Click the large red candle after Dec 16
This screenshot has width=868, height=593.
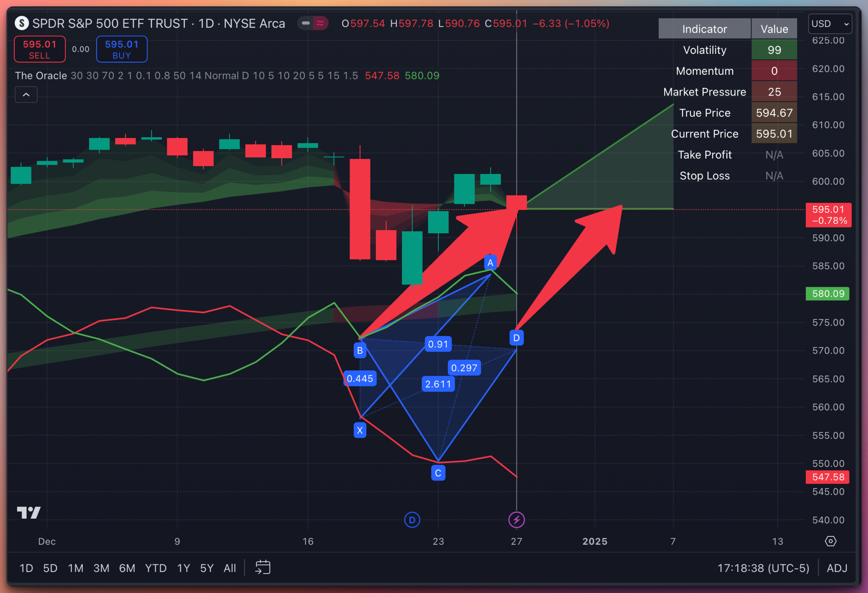click(360, 209)
